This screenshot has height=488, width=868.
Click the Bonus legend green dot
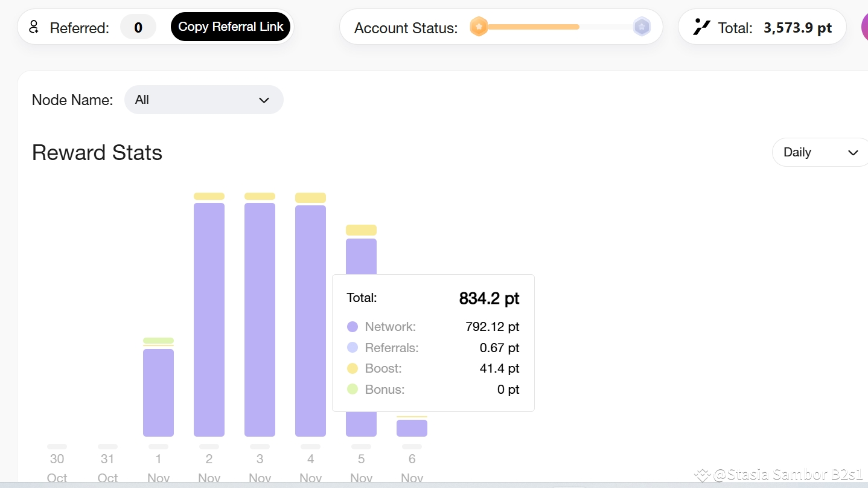coord(353,390)
